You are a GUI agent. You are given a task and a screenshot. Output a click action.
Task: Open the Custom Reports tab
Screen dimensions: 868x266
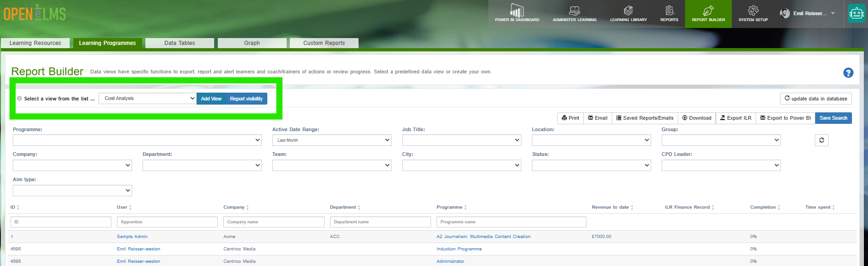324,43
